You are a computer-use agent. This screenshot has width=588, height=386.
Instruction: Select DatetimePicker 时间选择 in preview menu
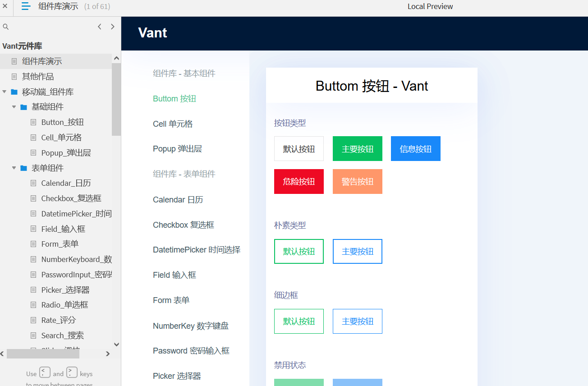tap(197, 250)
